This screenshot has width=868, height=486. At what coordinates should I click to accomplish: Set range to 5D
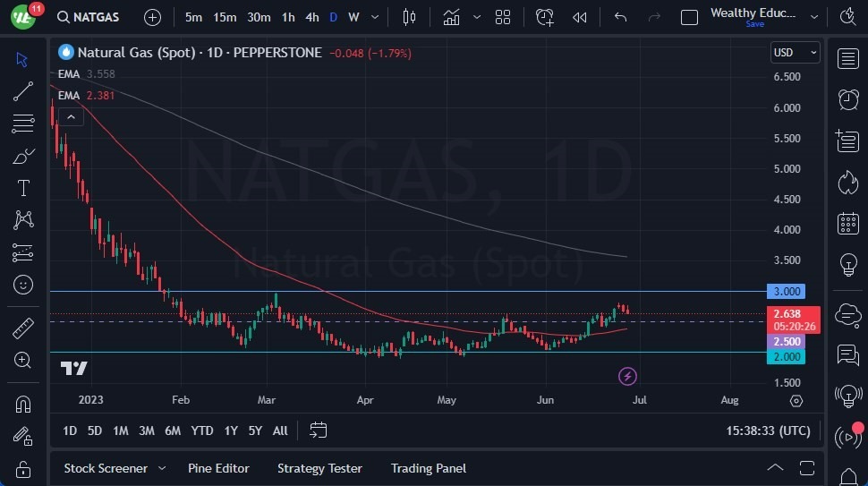click(x=95, y=431)
